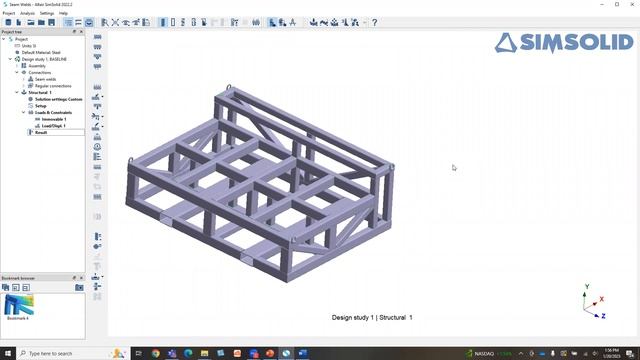640x360 pixels.
Task: Toggle the highlighted blue bar icon in toolbar
Action: coord(163,22)
